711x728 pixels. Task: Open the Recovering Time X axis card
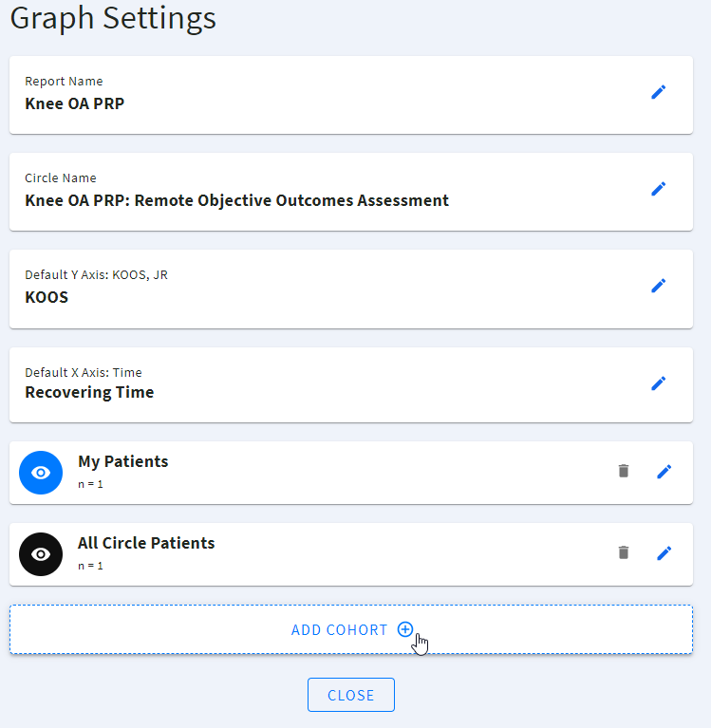89,392
